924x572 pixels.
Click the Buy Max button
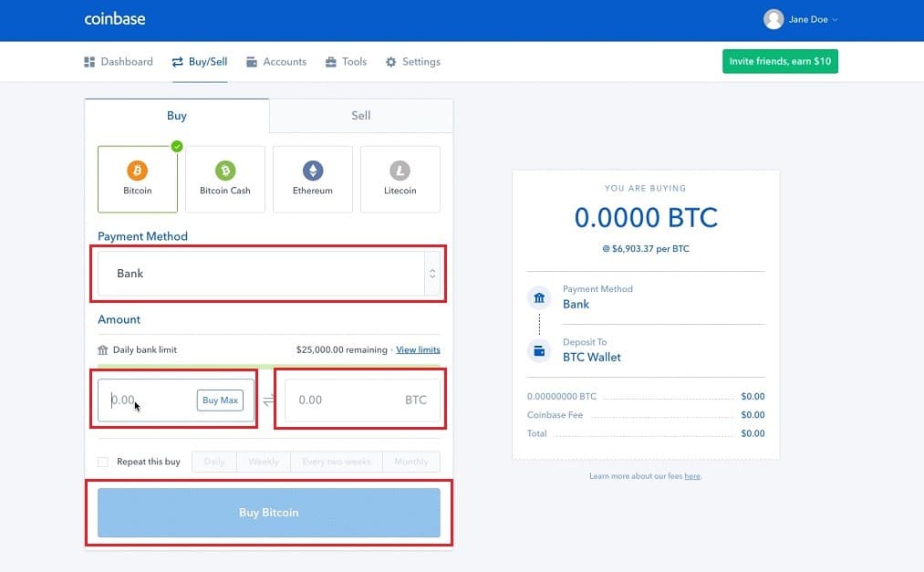[220, 400]
